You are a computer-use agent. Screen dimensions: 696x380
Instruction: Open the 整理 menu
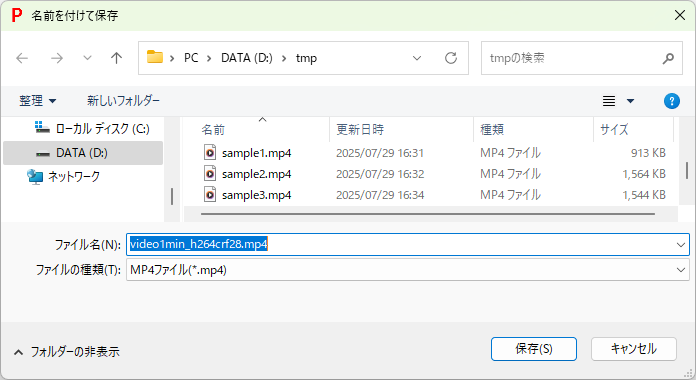click(x=37, y=101)
